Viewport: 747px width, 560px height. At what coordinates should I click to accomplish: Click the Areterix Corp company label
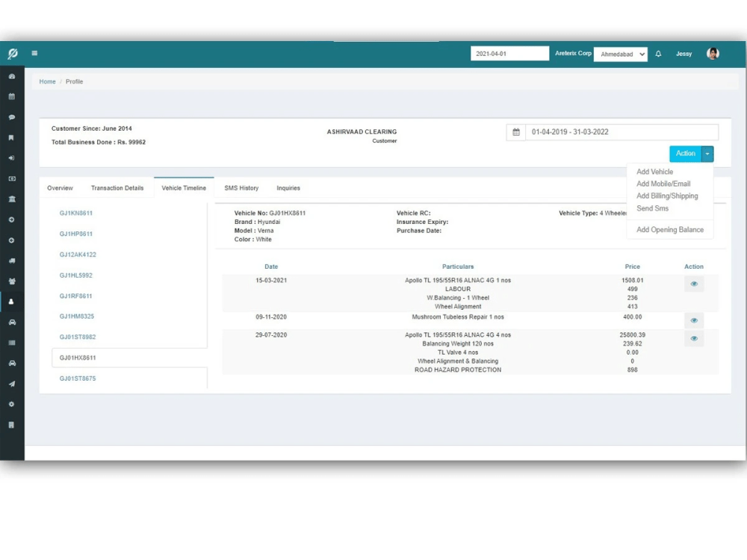573,53
